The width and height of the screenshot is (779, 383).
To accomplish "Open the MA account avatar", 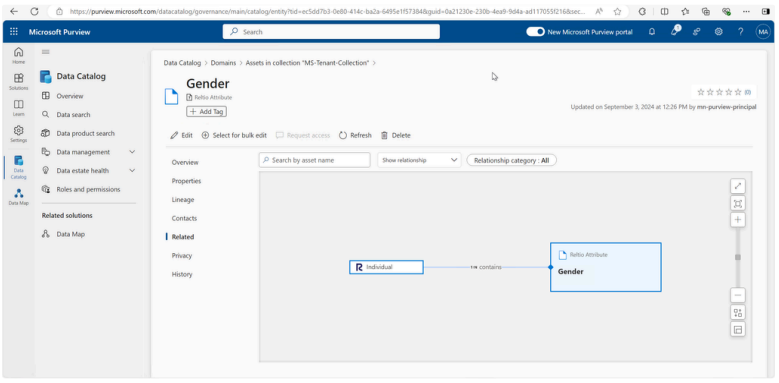I will pyautogui.click(x=763, y=32).
